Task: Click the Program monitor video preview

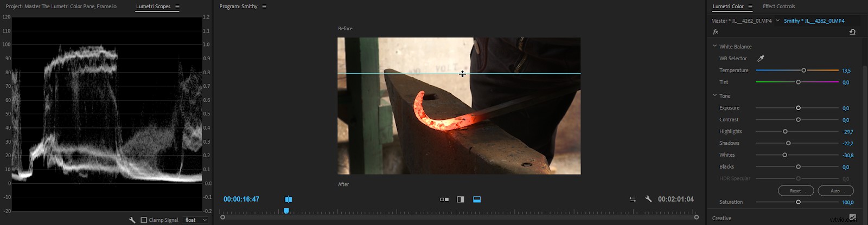Action: (459, 106)
